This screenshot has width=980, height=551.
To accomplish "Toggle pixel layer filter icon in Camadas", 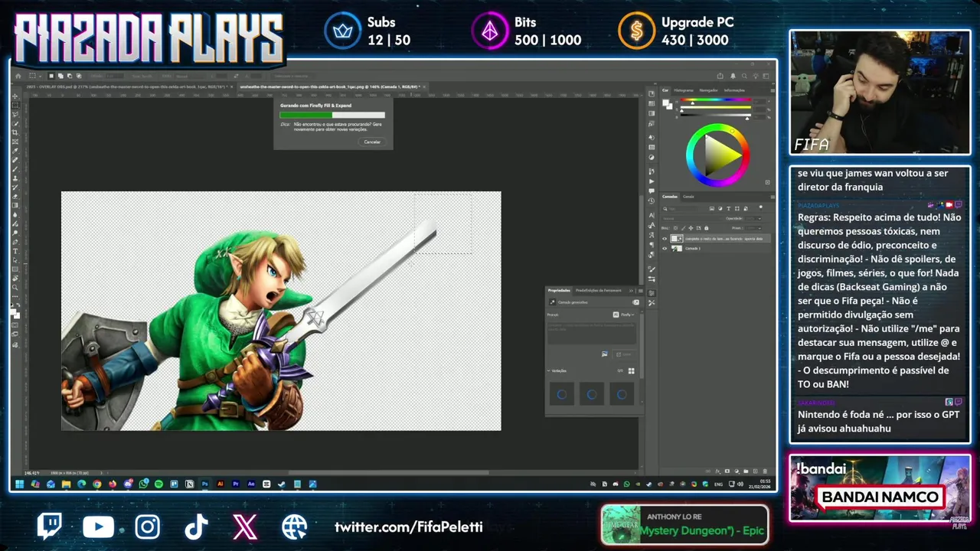I will [x=712, y=208].
